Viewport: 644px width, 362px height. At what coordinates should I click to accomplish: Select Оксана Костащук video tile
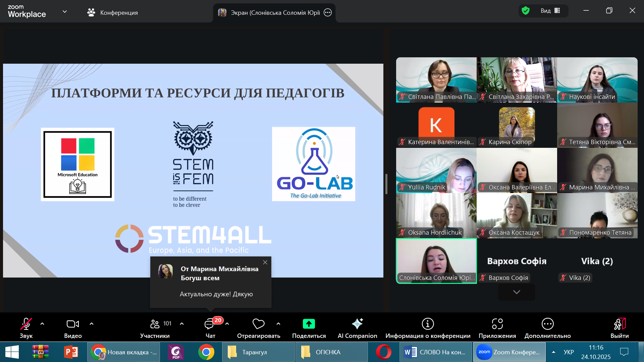517,216
